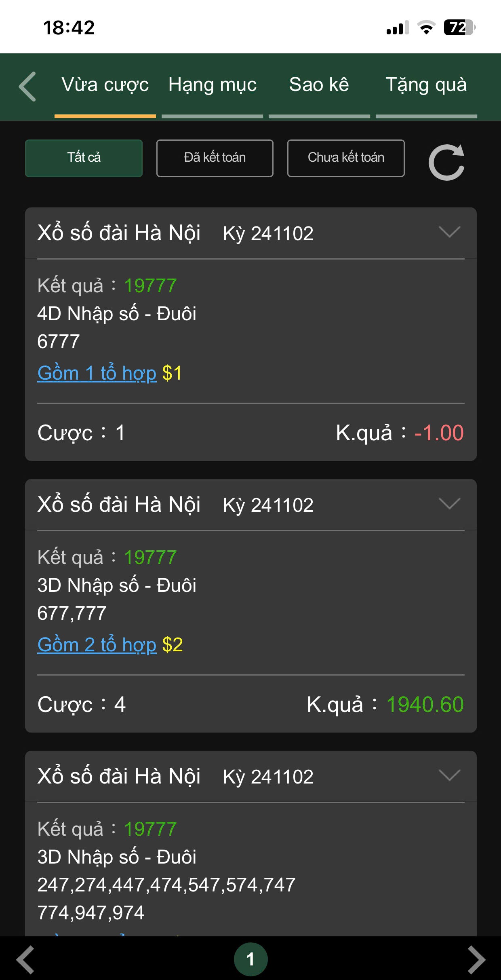Tap the battery indicator in status bar
Viewport: 501px width, 980px height.
coord(459,27)
